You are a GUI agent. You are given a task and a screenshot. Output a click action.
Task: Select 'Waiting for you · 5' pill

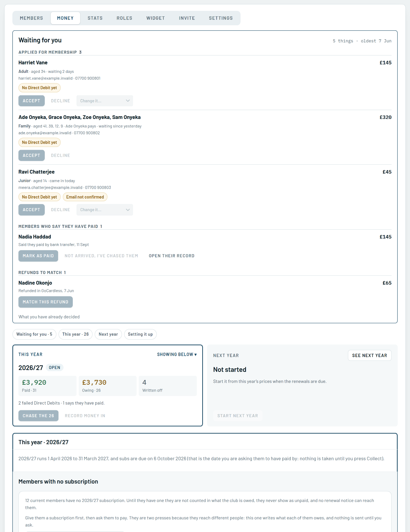(x=34, y=334)
